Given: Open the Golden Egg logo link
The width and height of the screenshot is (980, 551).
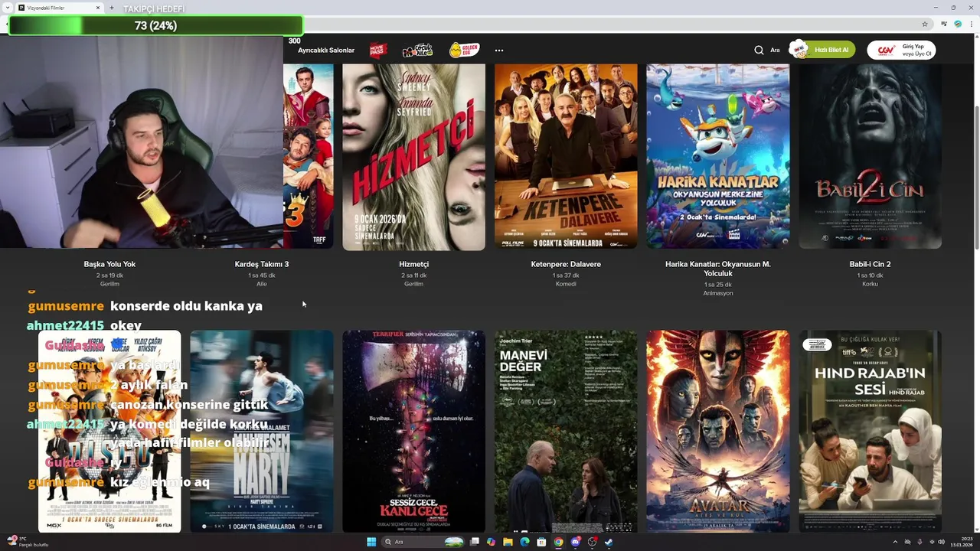Looking at the screenshot, I should pos(463,50).
